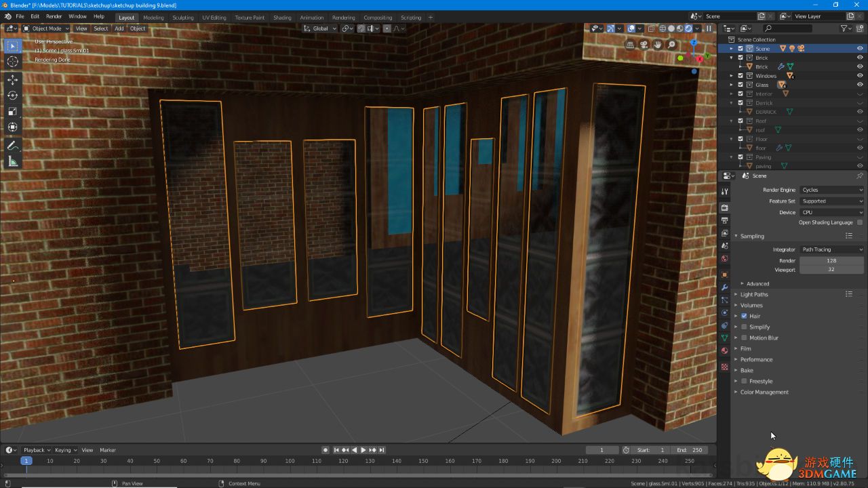Click the Render samples field showing 128

(x=831, y=260)
